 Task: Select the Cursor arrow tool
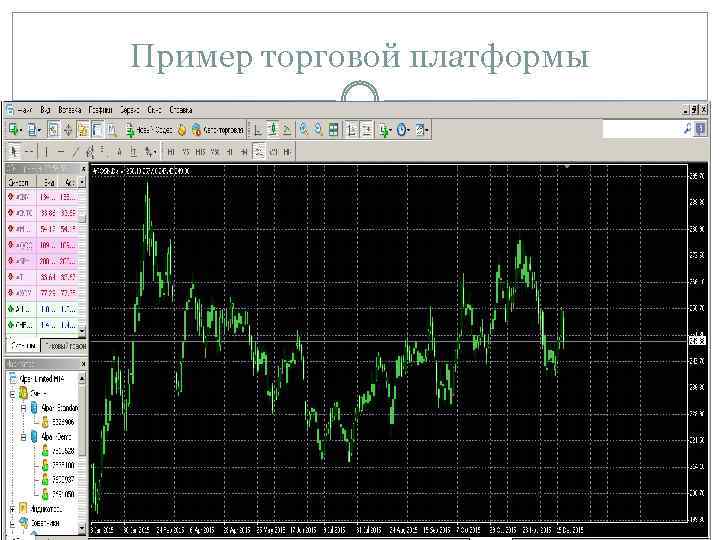[14, 152]
